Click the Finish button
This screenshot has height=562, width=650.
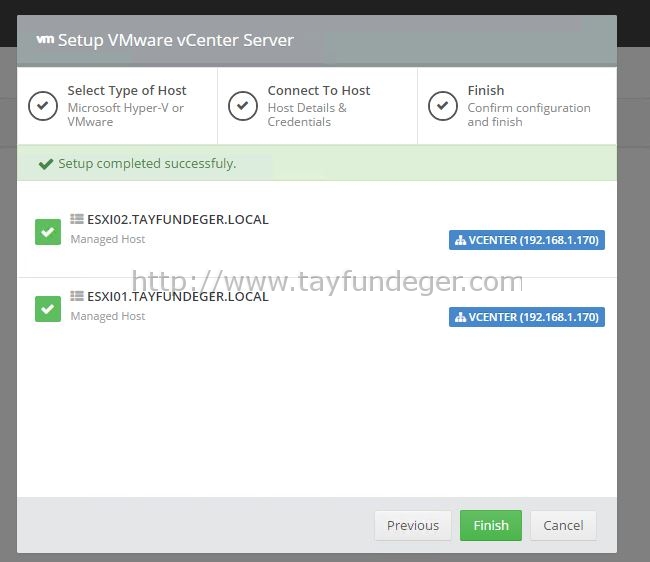tap(491, 525)
